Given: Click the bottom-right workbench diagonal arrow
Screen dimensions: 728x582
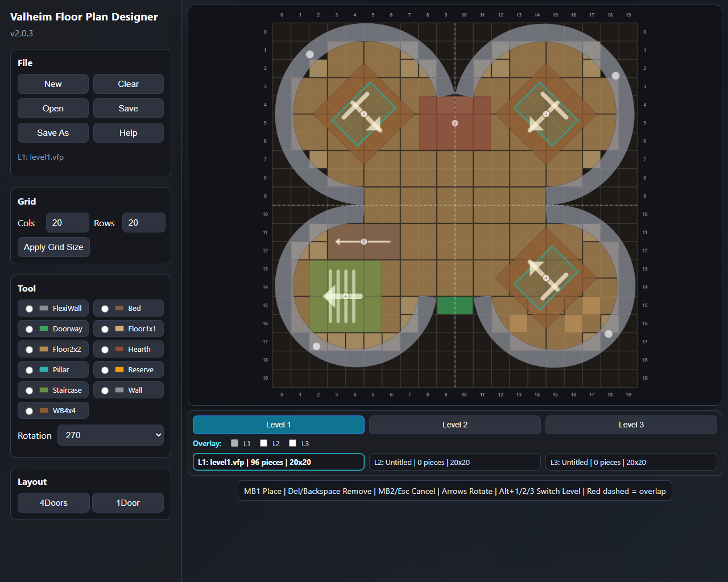Looking at the screenshot, I should tap(546, 278).
